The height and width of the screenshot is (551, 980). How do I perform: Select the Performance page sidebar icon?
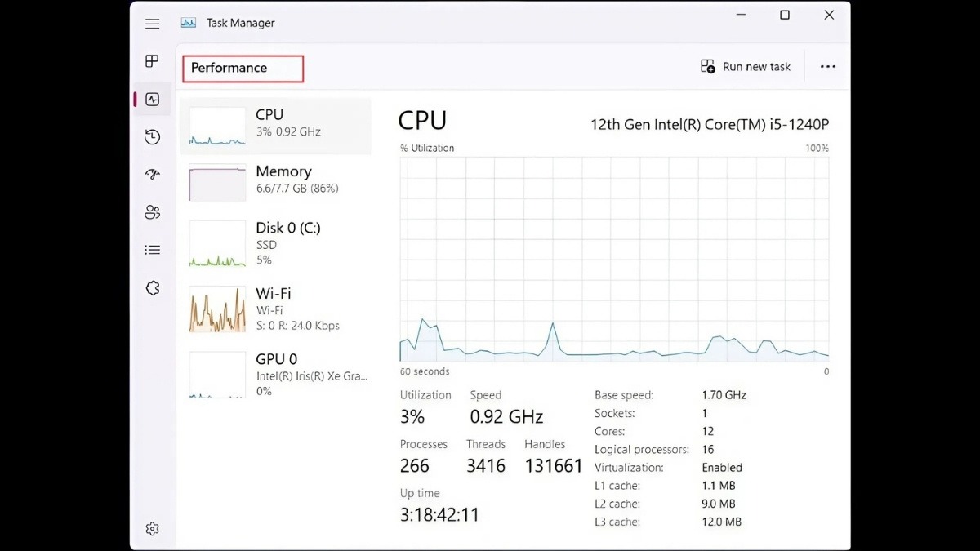[152, 100]
